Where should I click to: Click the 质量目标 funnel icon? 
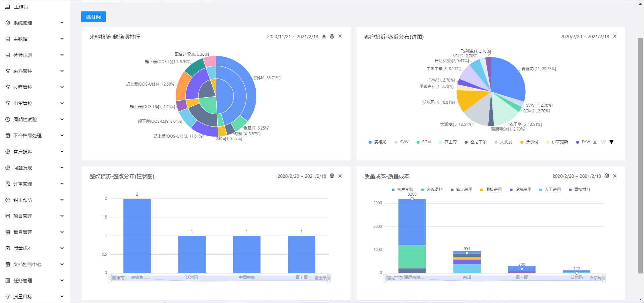tap(8, 297)
